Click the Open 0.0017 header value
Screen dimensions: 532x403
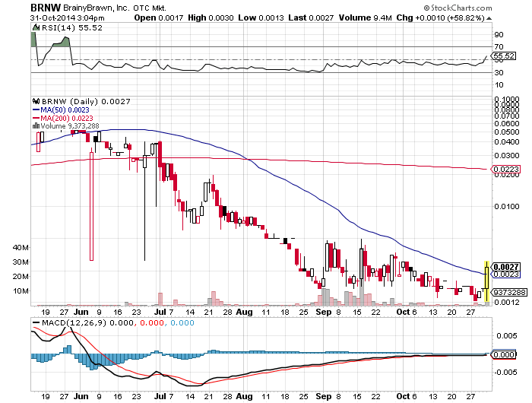tap(158, 17)
